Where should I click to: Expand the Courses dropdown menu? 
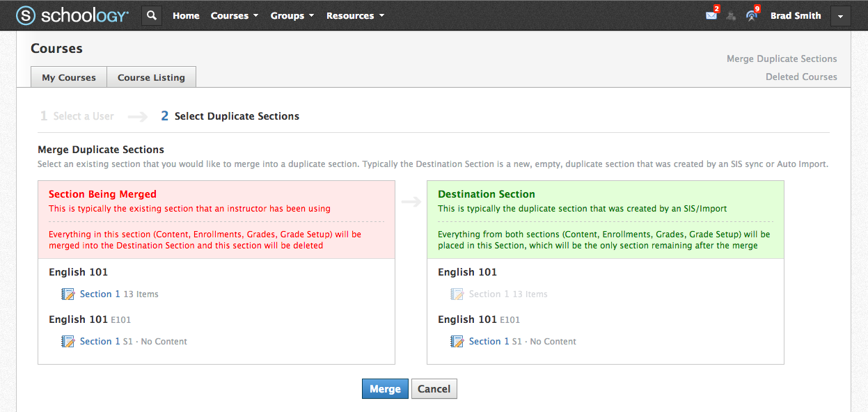pyautogui.click(x=235, y=15)
